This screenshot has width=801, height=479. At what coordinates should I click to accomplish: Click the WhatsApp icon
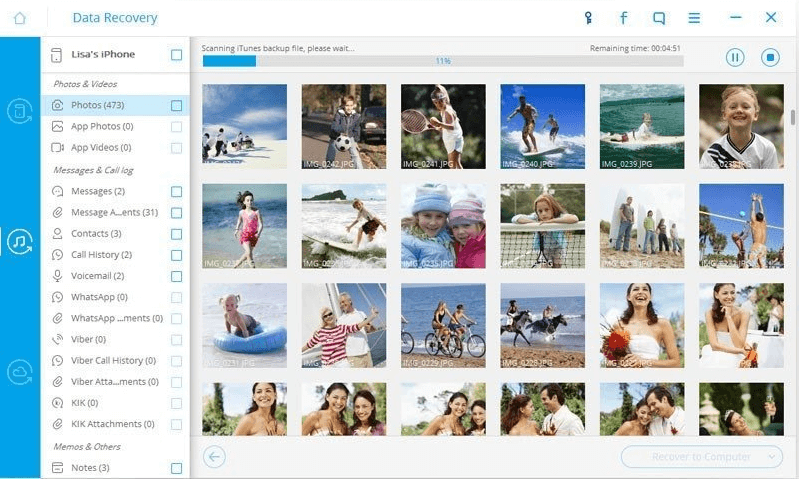[57, 297]
